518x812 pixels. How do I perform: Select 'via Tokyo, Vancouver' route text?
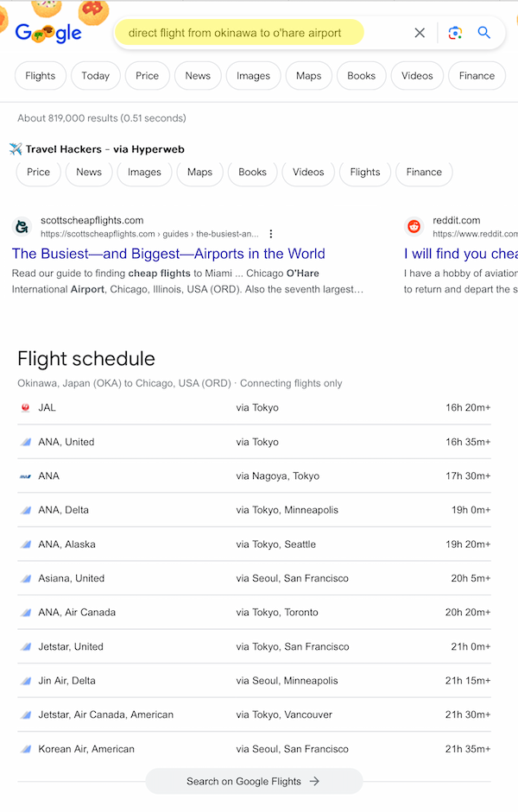click(284, 714)
